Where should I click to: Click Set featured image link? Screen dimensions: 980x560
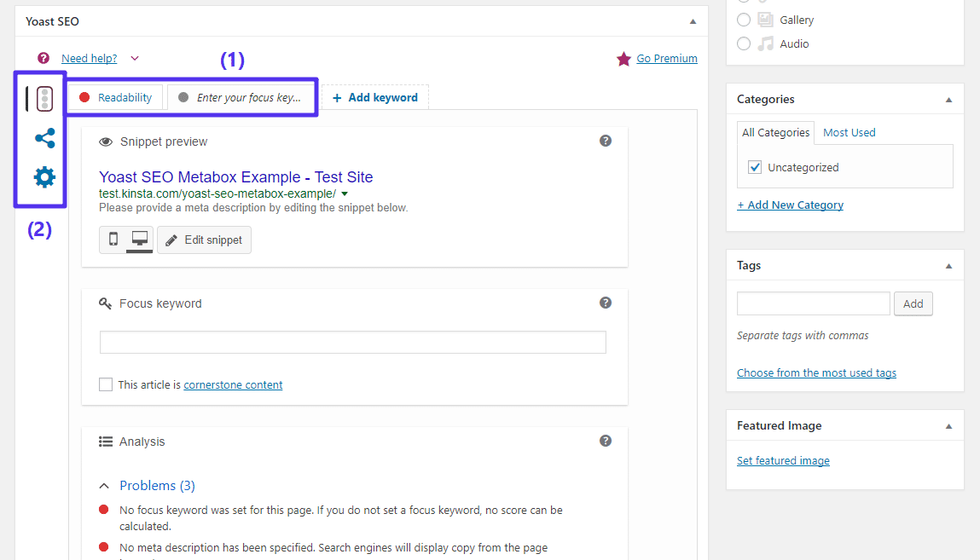tap(783, 461)
